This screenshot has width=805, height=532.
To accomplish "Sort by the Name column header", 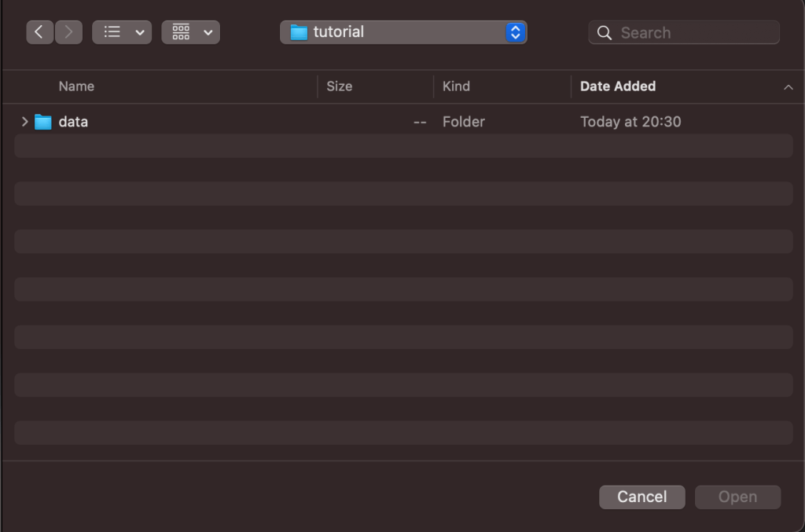I will point(76,86).
